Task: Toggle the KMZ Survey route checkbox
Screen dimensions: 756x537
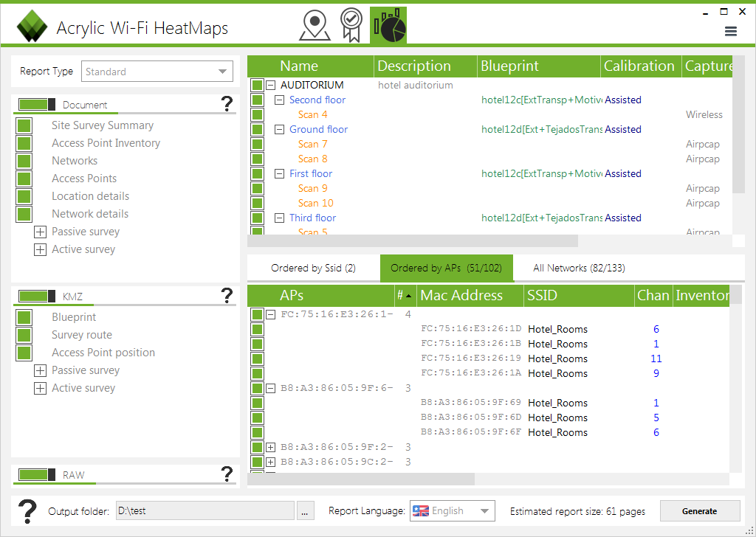Action: tap(24, 335)
